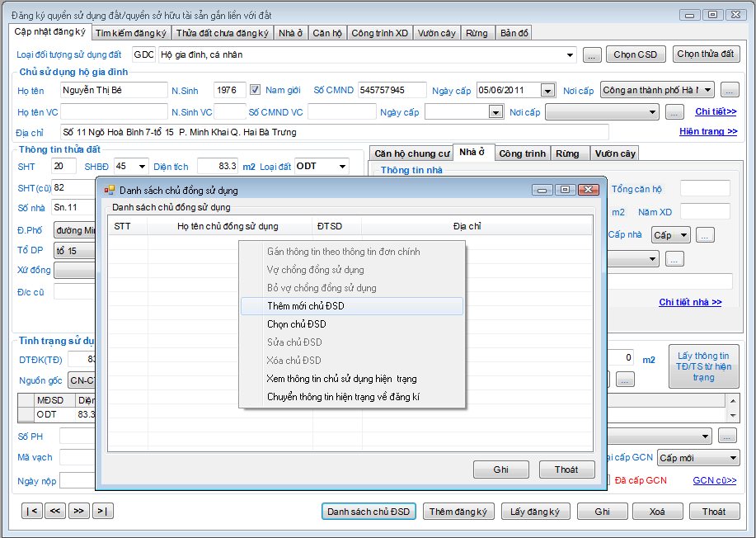Jump to first record with |< button
The image size is (756, 538).
pyautogui.click(x=31, y=511)
